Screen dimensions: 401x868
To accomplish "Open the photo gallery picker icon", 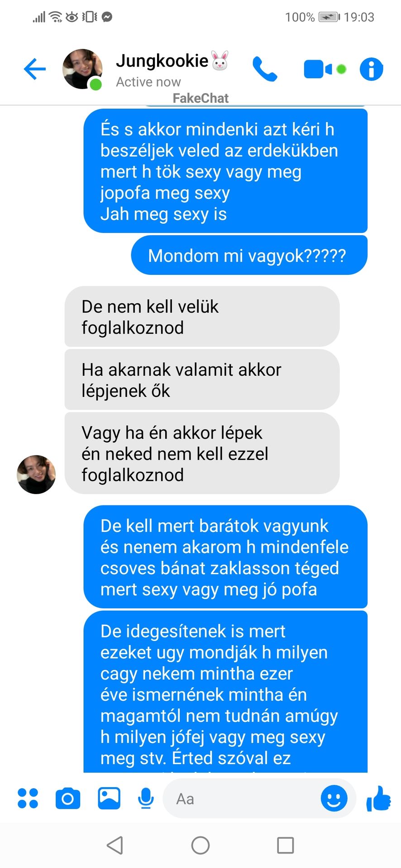I will 109,798.
